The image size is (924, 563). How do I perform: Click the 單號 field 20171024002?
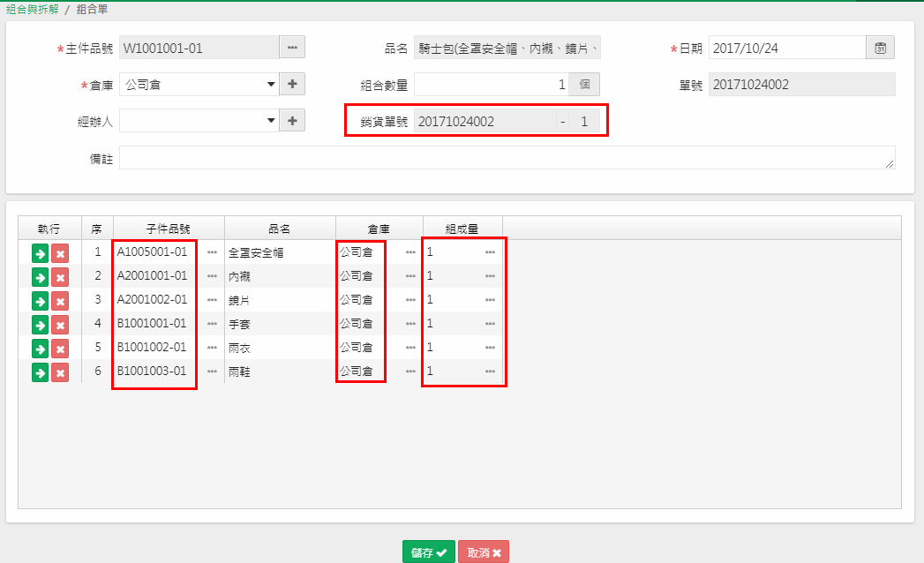802,85
